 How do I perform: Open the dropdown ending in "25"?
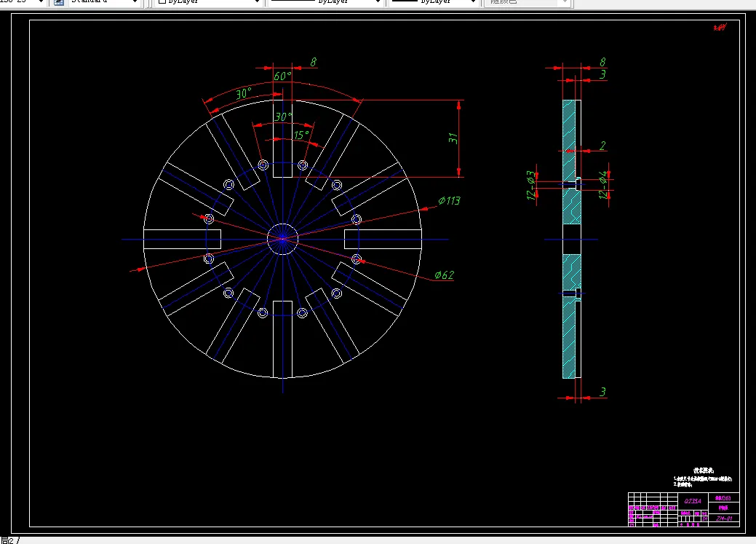coord(23,2)
